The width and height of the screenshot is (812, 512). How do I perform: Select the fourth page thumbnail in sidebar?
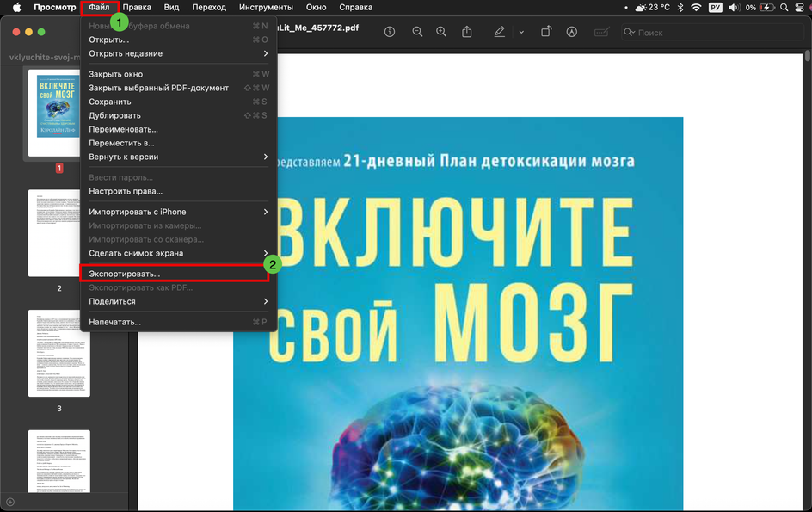tap(59, 461)
